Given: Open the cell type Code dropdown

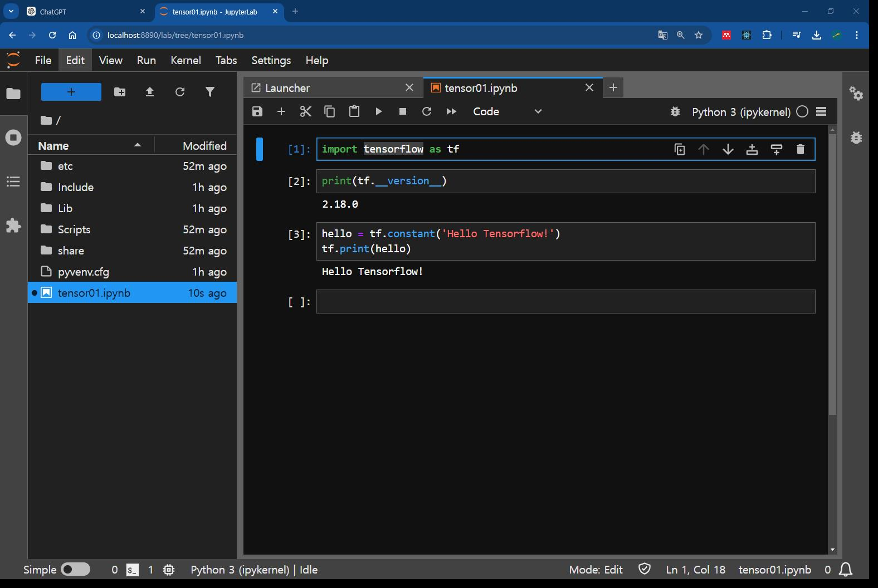Looking at the screenshot, I should [x=507, y=111].
